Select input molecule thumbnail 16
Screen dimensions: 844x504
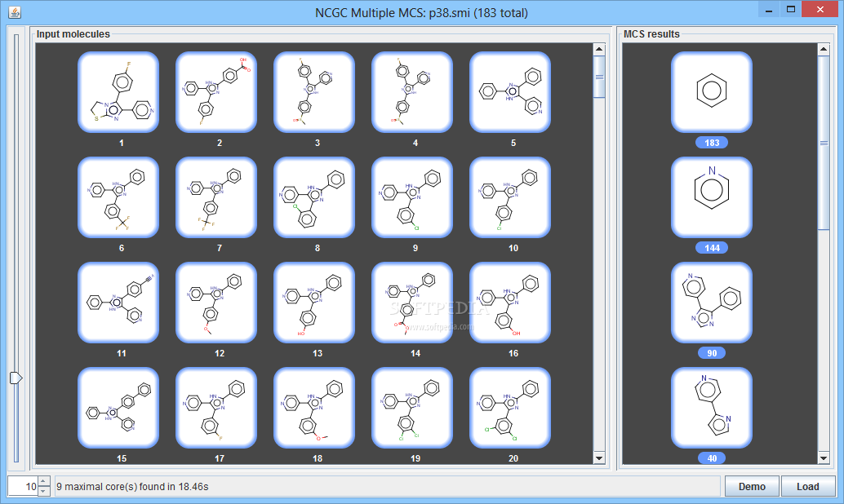point(510,303)
